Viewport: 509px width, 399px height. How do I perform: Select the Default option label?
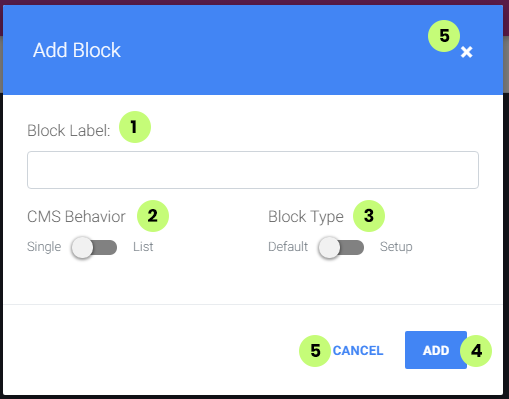(288, 247)
